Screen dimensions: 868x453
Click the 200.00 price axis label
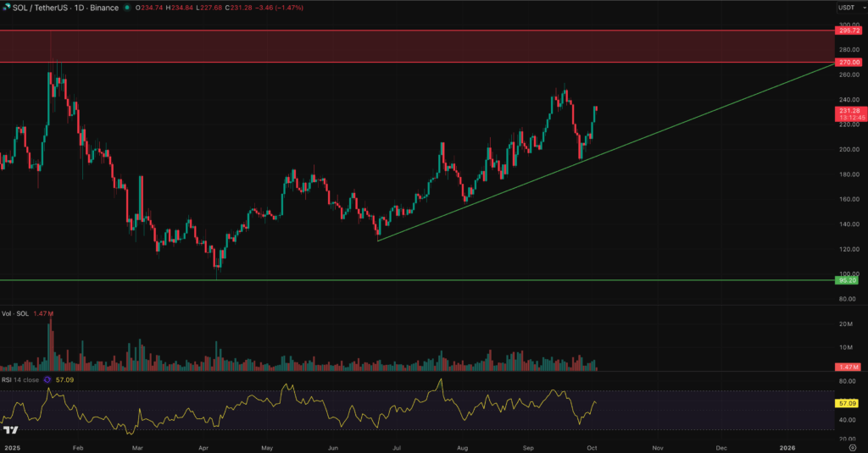[849, 150]
